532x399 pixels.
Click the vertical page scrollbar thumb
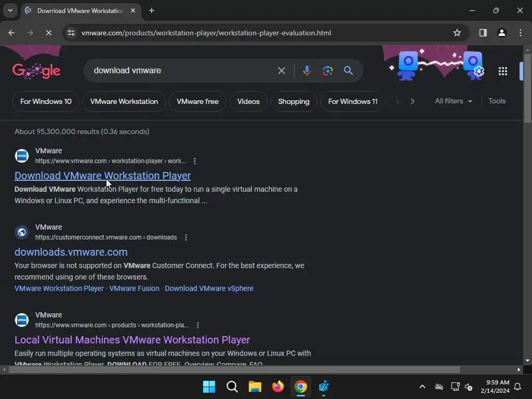527,88
